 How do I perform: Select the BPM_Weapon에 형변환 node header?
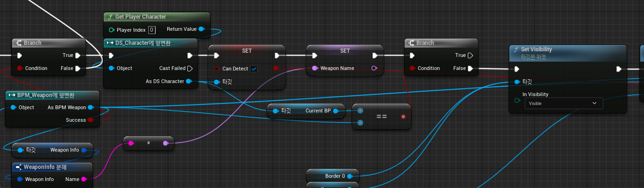(x=52, y=95)
